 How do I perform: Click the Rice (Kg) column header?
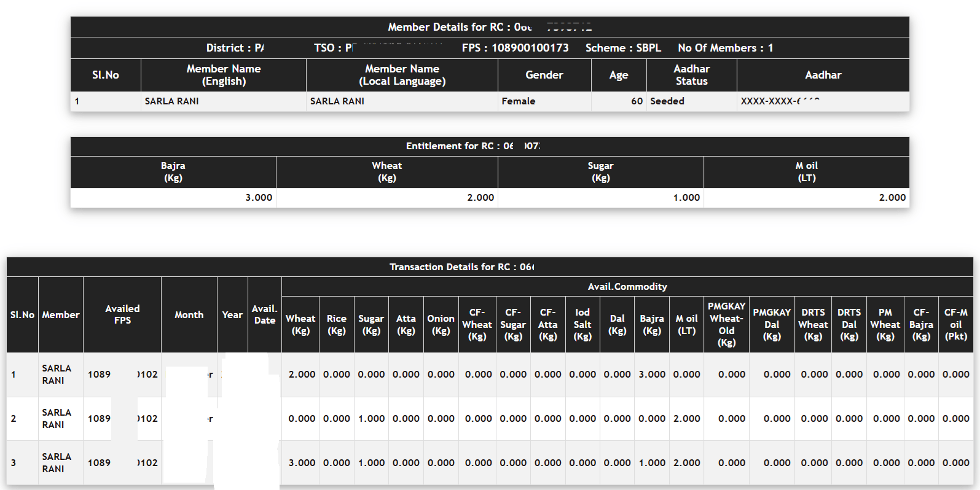(337, 325)
